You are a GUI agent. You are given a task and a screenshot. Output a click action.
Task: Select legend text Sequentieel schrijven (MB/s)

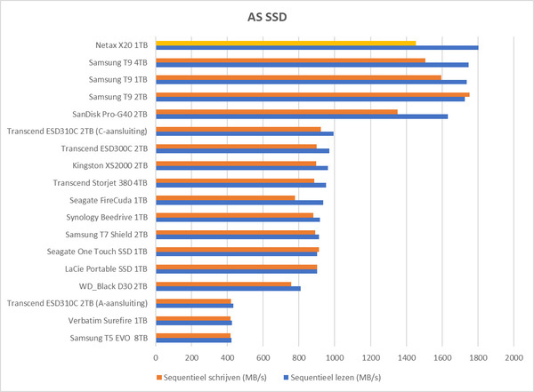coord(214,378)
